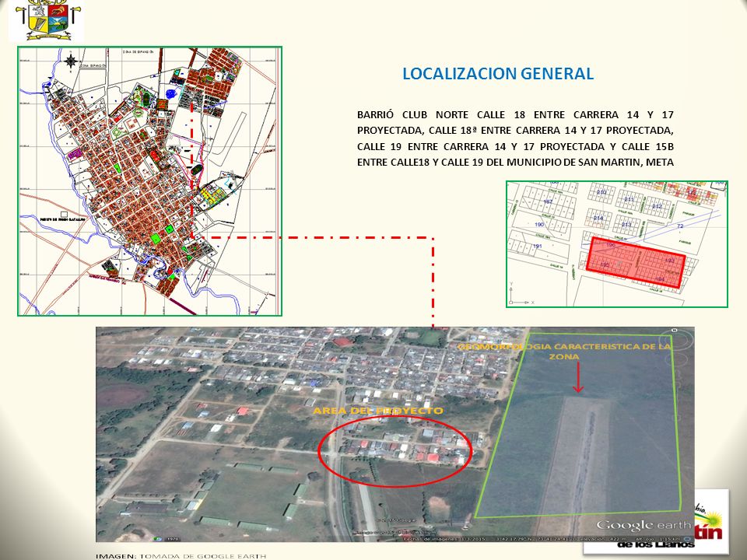Click the 'LOCALIZACION GENERAL' title
This screenshot has height=560, width=747.
pos(498,74)
